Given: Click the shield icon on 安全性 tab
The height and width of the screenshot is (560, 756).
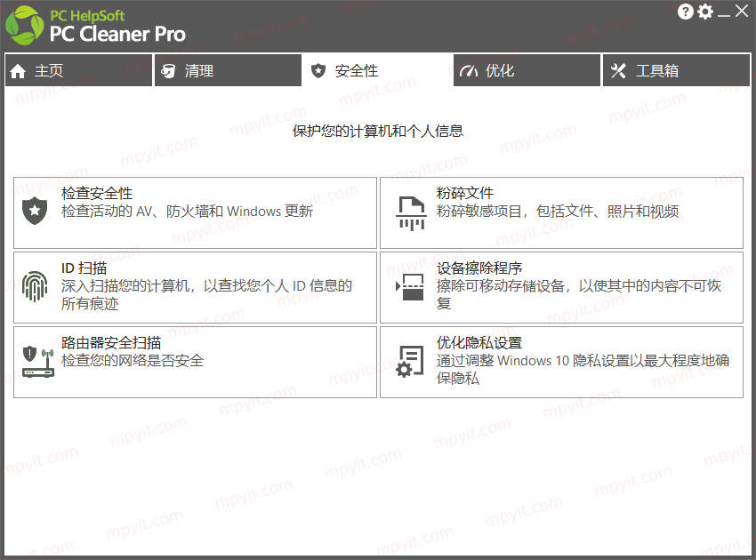Looking at the screenshot, I should (318, 71).
